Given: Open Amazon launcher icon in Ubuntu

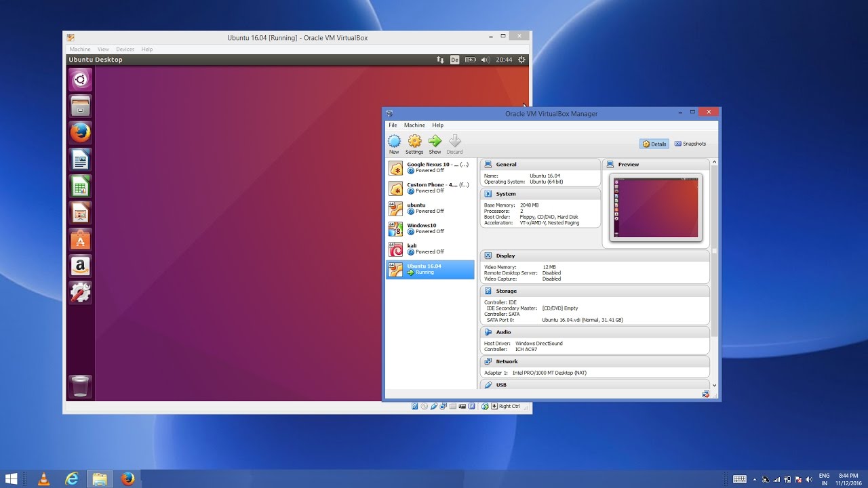Looking at the screenshot, I should click(80, 266).
